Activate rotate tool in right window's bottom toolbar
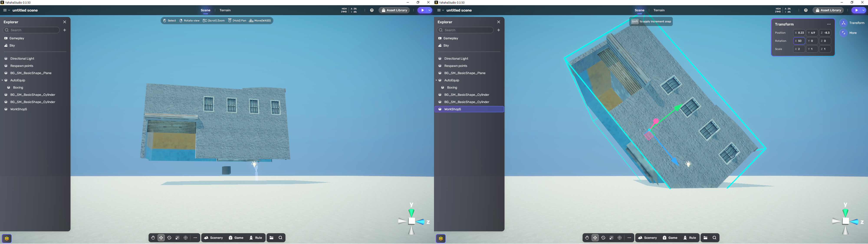 coord(603,238)
